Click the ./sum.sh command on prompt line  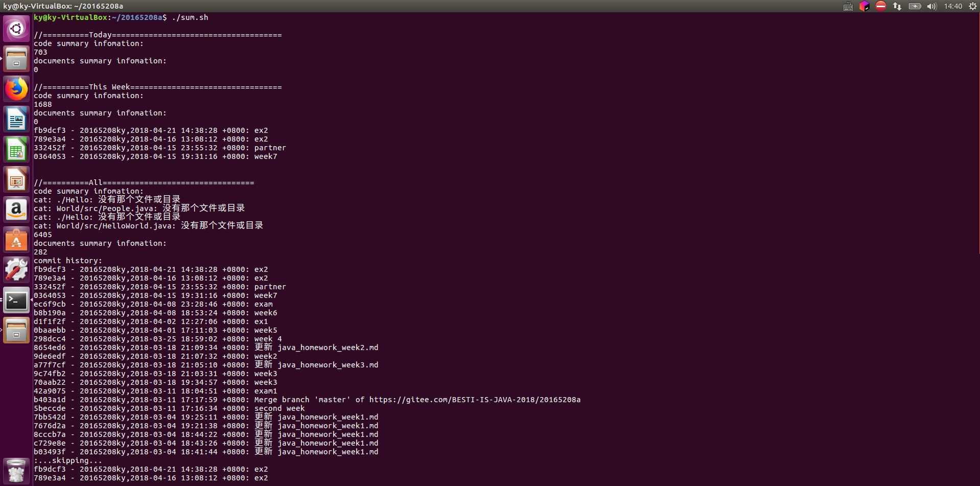[x=190, y=17]
